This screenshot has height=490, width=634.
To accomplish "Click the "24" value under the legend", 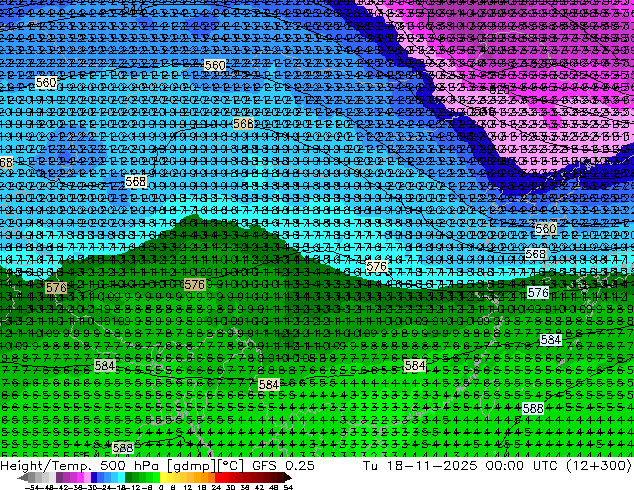I will (216, 487).
